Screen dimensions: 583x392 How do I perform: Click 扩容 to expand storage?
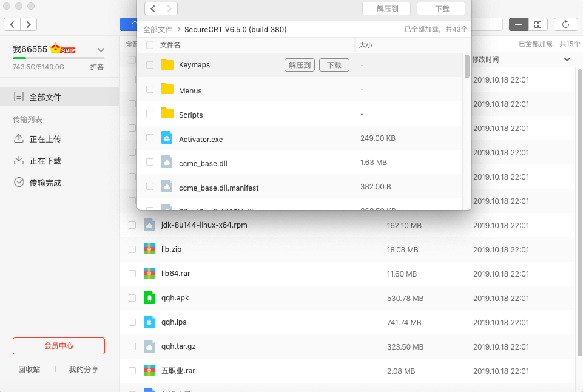click(x=96, y=67)
